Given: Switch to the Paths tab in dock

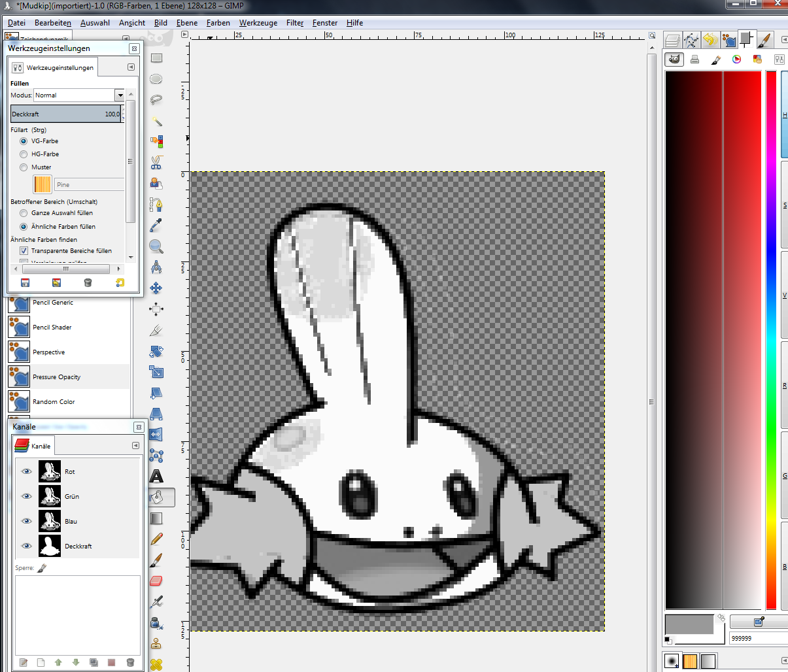Looking at the screenshot, I should pyautogui.click(x=691, y=40).
